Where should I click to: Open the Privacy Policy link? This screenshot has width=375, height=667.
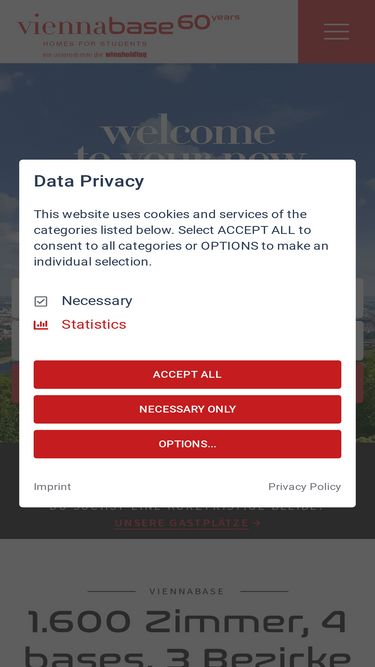[304, 487]
